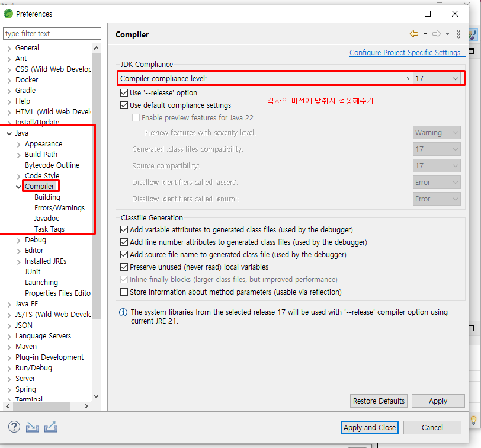Image resolution: width=481 pixels, height=448 pixels.
Task: Select Docker preference category
Action: 27,80
